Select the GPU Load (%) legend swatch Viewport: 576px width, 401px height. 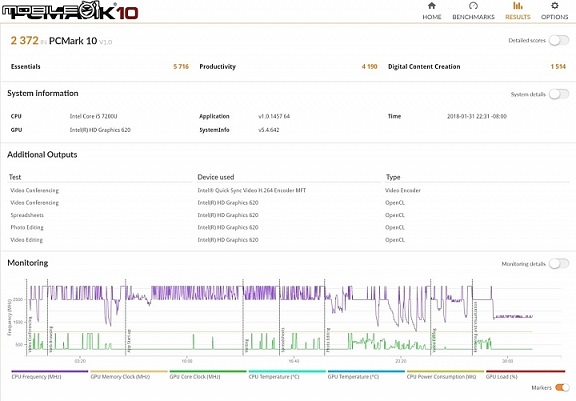[525, 371]
